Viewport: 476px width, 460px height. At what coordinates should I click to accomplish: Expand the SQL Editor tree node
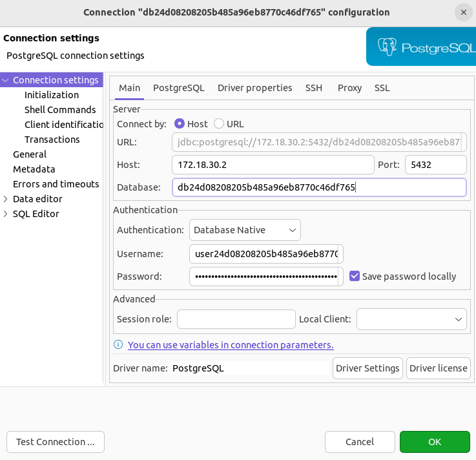(x=6, y=214)
